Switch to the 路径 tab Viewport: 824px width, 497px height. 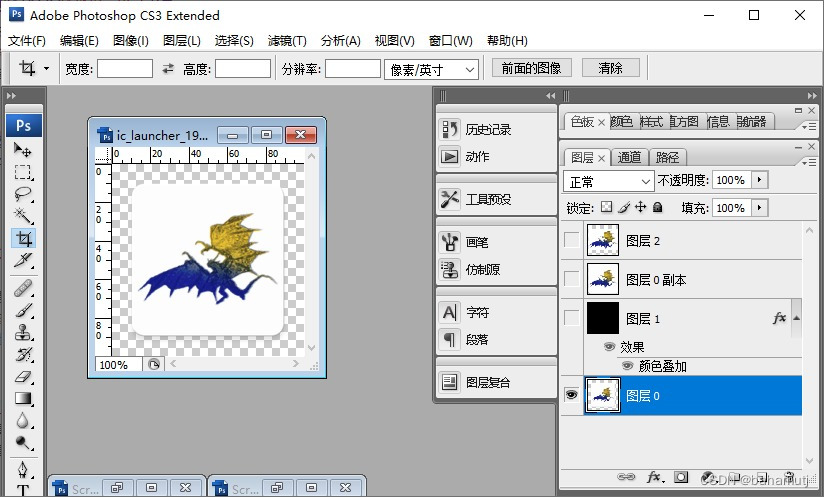click(667, 157)
